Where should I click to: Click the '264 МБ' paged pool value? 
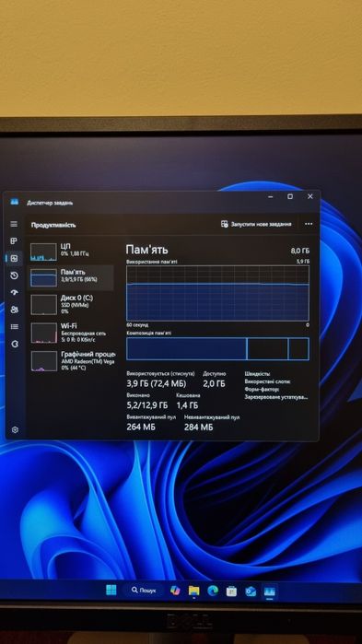141,427
